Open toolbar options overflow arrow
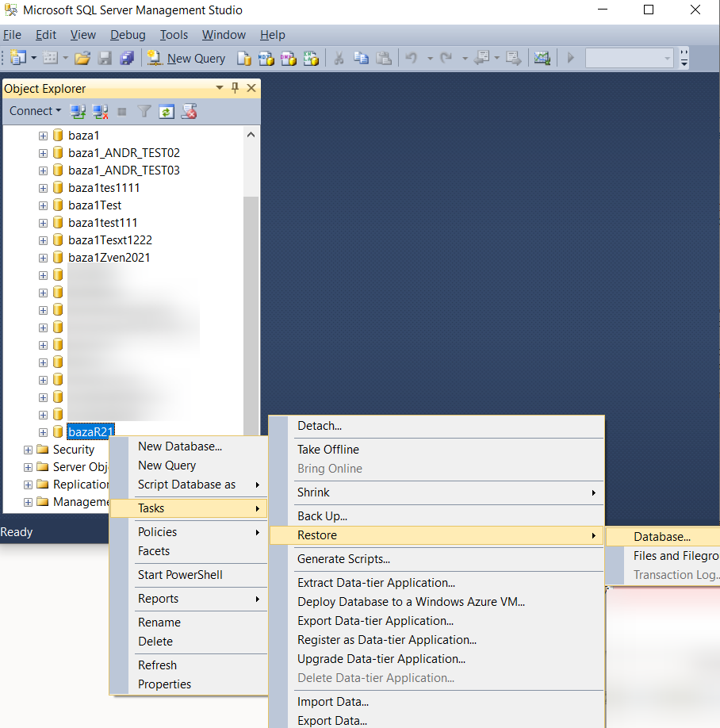This screenshot has height=728, width=720. [x=684, y=58]
